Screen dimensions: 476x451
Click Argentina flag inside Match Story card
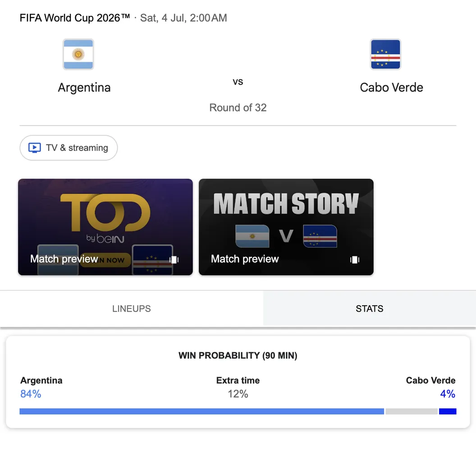(x=252, y=236)
